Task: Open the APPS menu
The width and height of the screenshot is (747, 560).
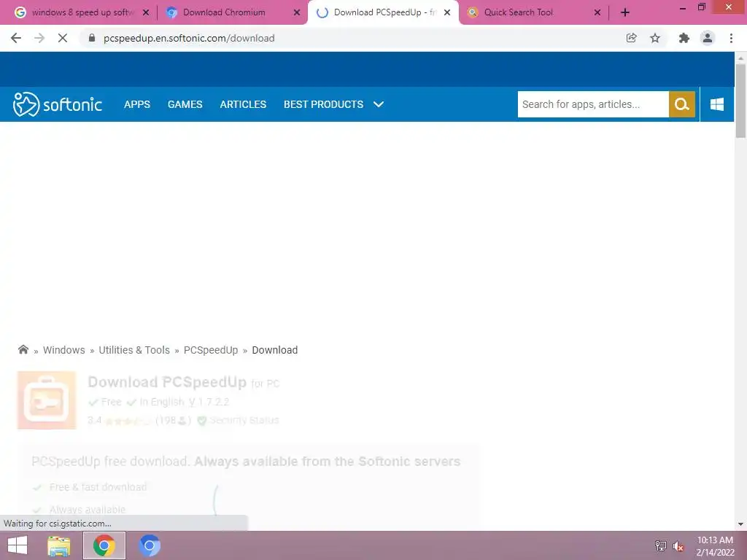Action: point(136,104)
